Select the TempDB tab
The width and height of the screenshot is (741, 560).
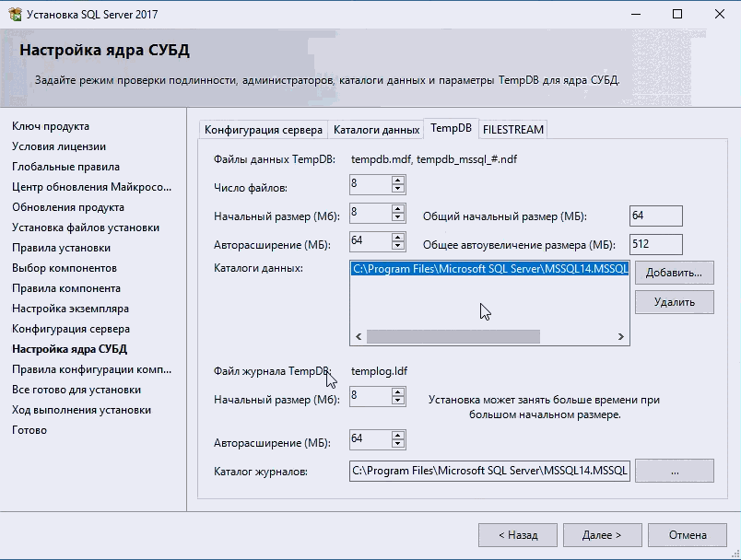452,128
